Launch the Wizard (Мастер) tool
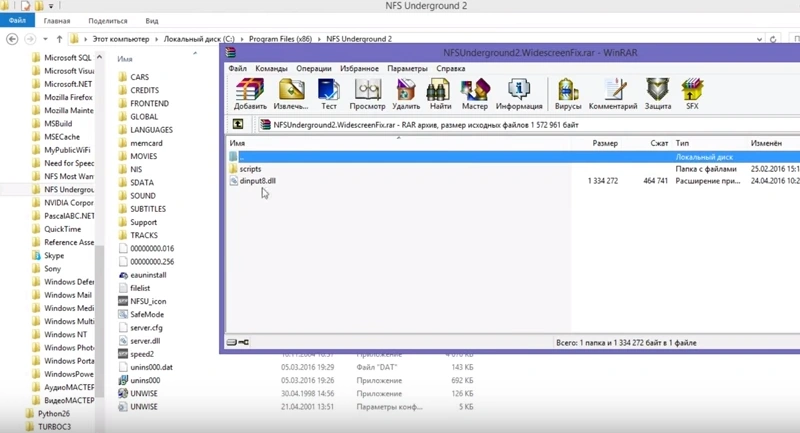This screenshot has height=433, width=800. click(x=475, y=94)
